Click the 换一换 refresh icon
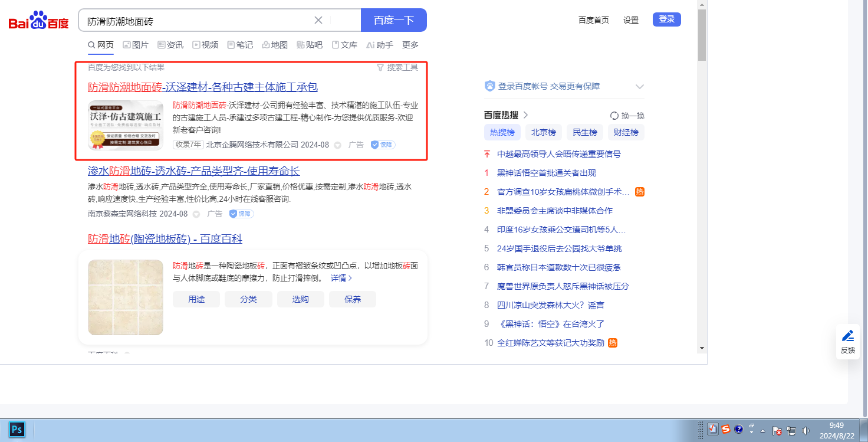The image size is (868, 442). point(614,116)
